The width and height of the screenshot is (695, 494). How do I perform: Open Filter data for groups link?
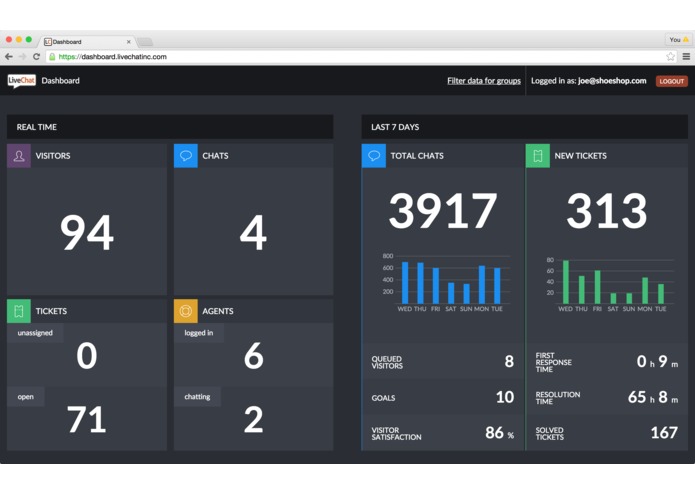tap(484, 81)
